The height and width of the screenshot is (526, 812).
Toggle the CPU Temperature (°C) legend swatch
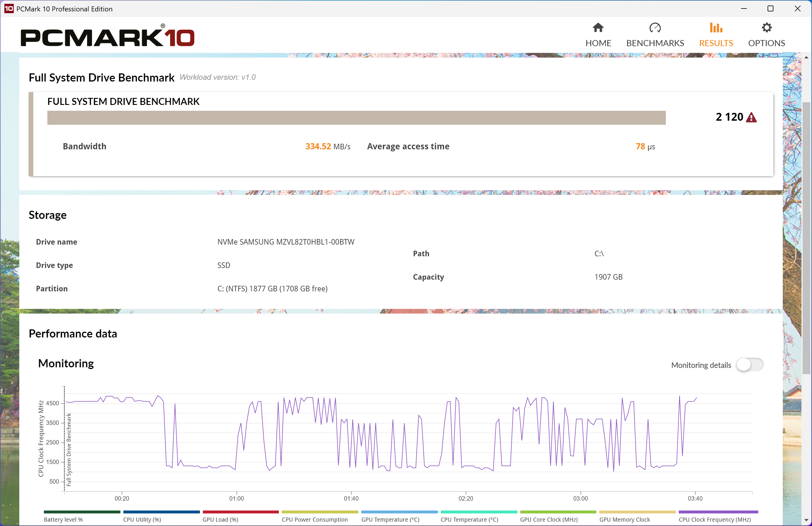click(479, 512)
